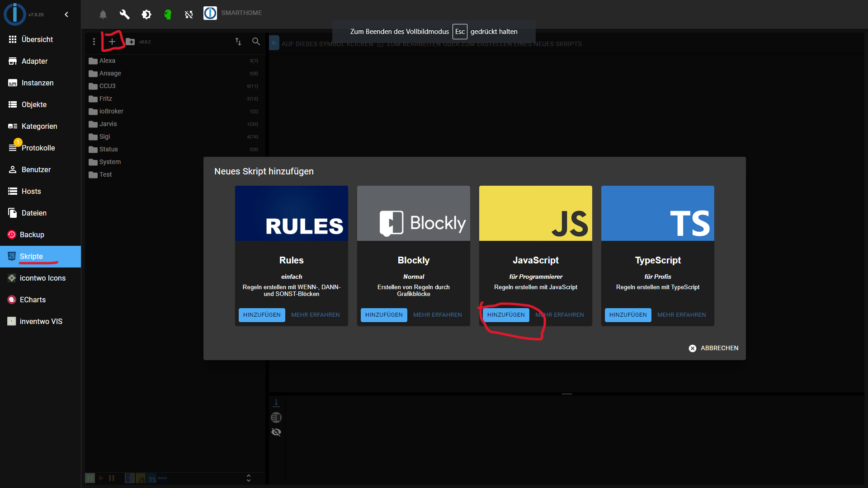Open ECharts from the sidebar
Image resolution: width=868 pixels, height=488 pixels.
33,300
